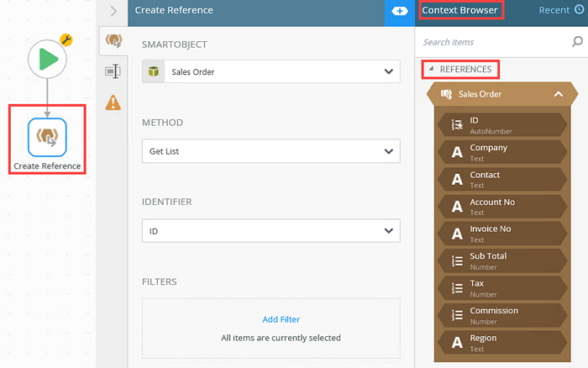Click the search magnifier icon
Screen dimensions: 588x368
(x=577, y=42)
